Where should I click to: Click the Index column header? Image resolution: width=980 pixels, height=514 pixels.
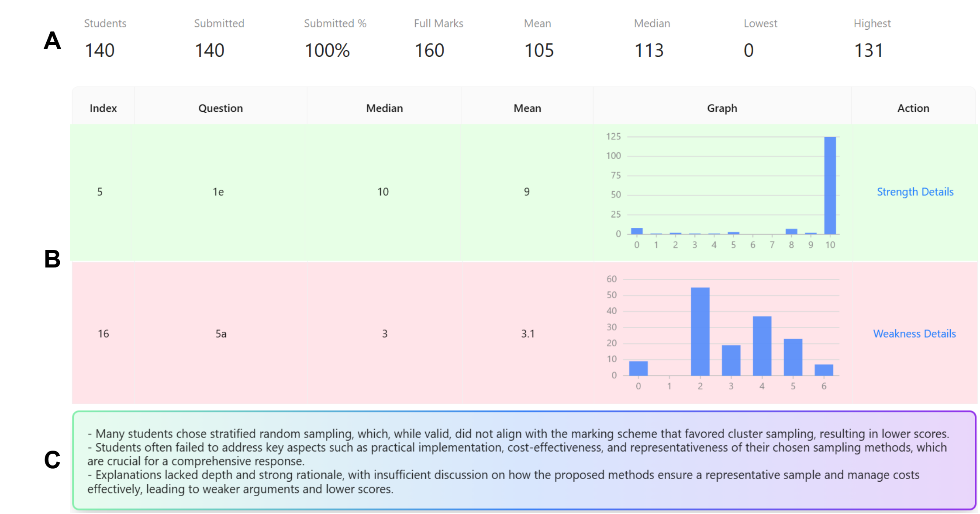(x=103, y=108)
